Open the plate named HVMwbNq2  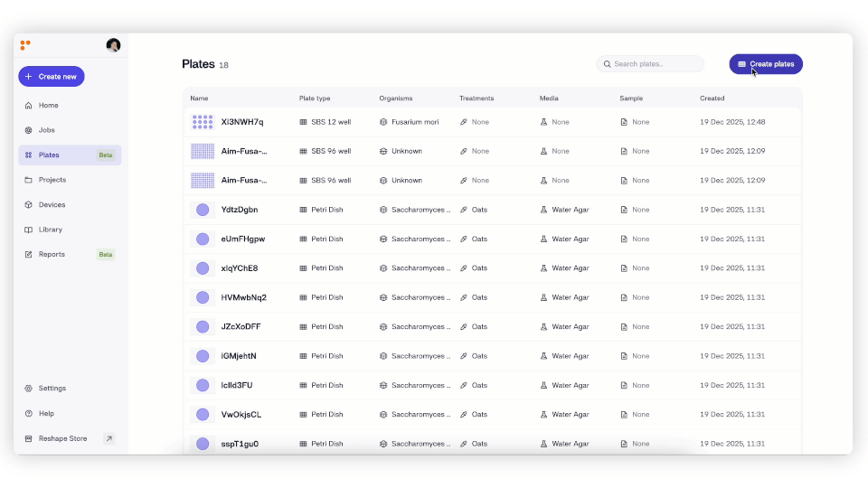click(x=244, y=297)
